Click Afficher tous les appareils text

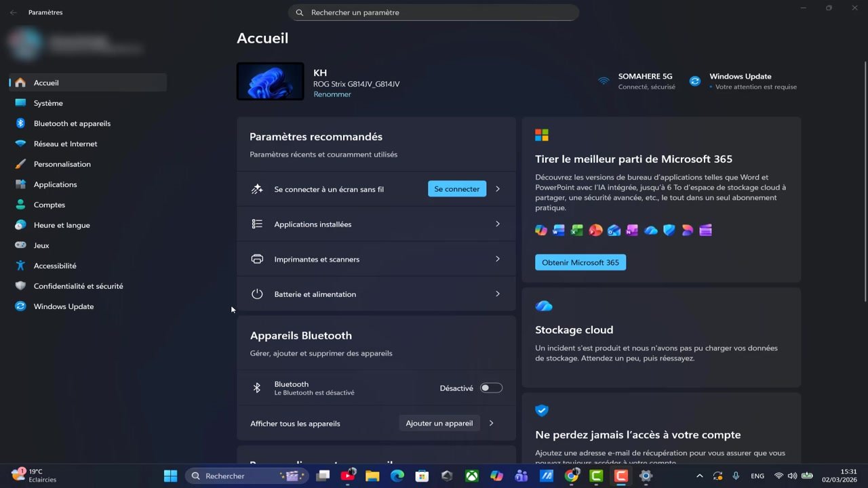[295, 424]
